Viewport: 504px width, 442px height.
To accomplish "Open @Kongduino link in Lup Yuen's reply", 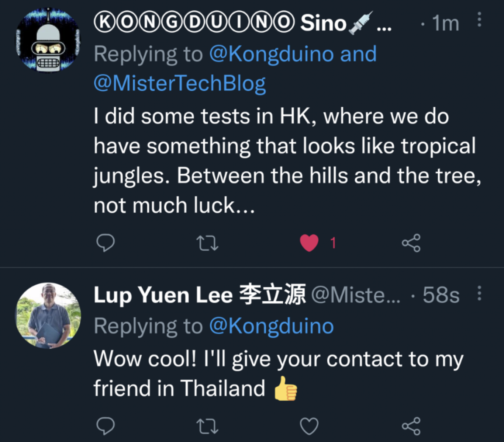I will point(271,326).
